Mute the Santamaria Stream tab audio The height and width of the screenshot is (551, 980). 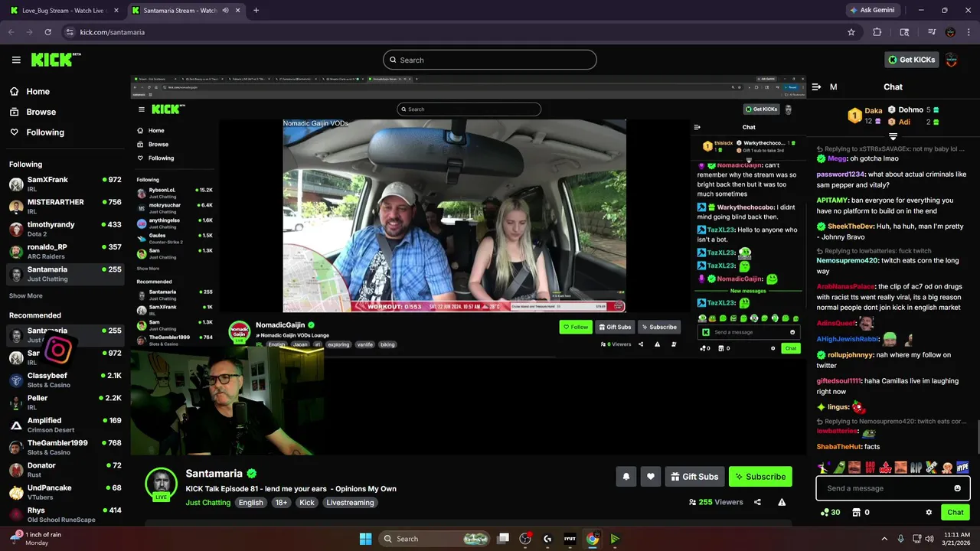point(226,11)
